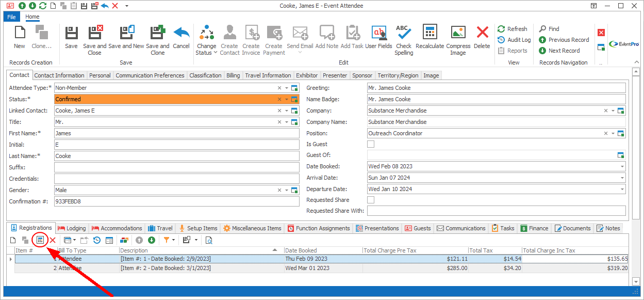Click the green down arrow in Registrations toolbar

(x=152, y=240)
